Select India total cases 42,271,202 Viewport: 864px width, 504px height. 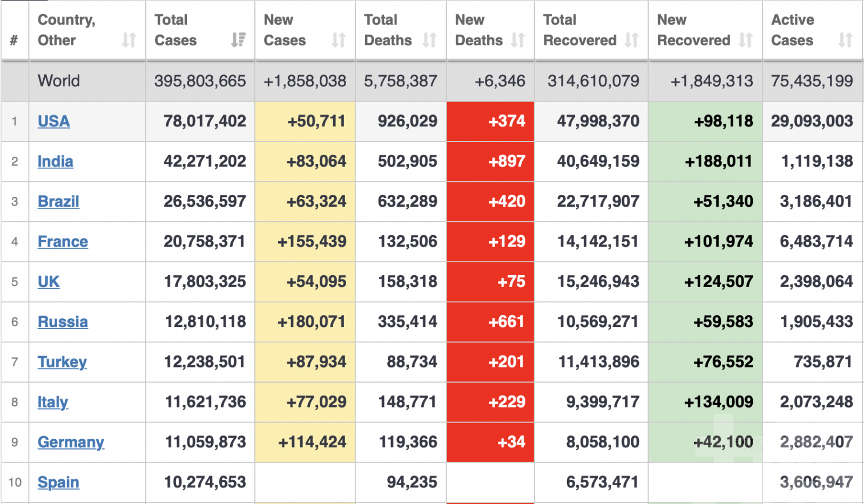pyautogui.click(x=205, y=161)
